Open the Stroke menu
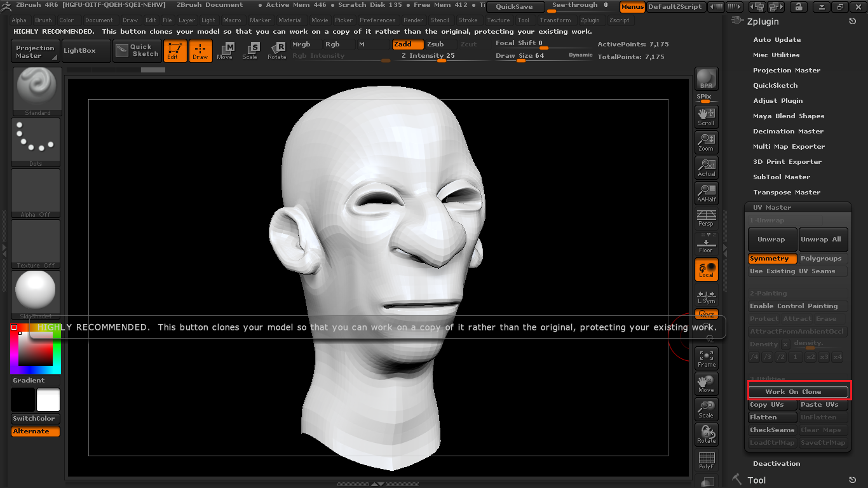Viewport: 868px width, 488px height. (468, 20)
